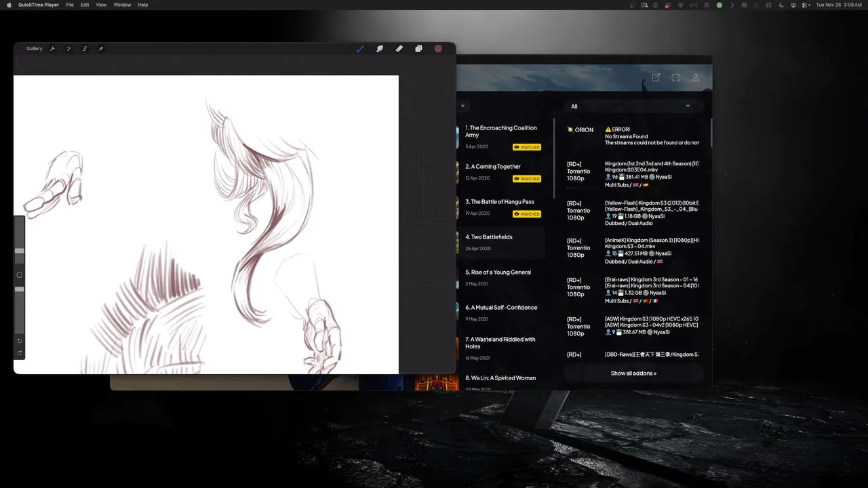Play the Kingdom S03E04.mkv 381.41 MB stream
868x488 pixels.
coord(633,174)
